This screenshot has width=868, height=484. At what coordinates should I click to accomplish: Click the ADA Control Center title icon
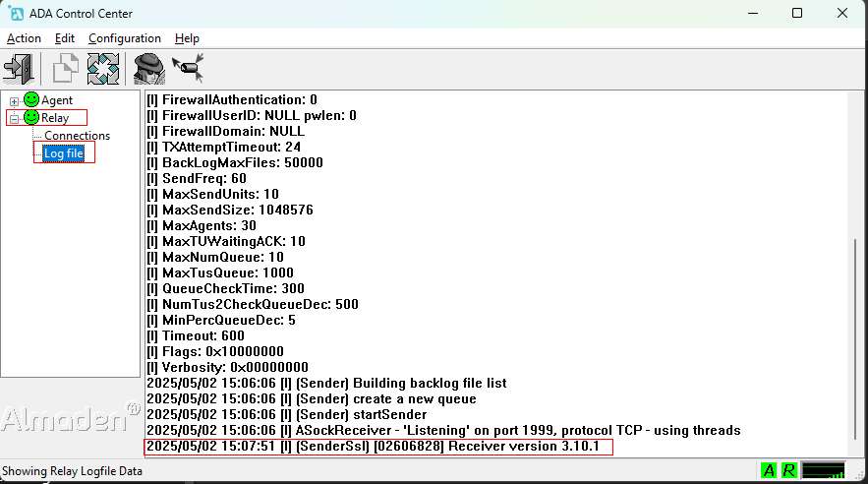coord(16,14)
